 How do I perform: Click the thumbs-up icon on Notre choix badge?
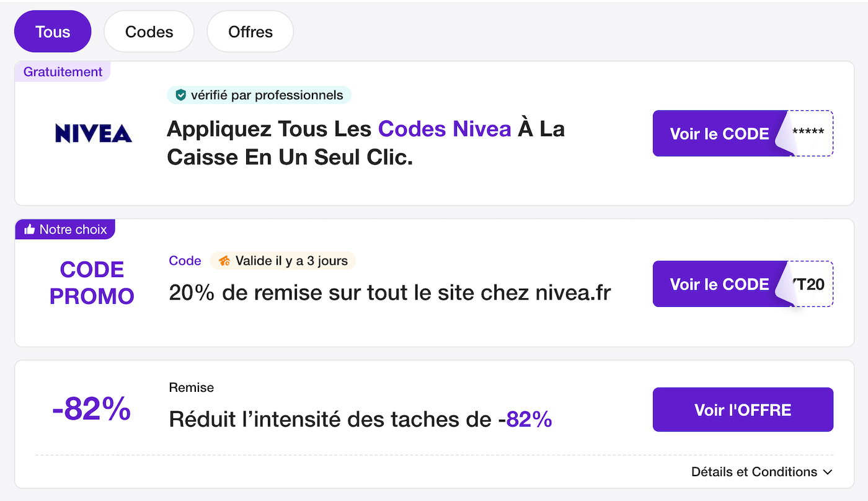[x=29, y=229]
